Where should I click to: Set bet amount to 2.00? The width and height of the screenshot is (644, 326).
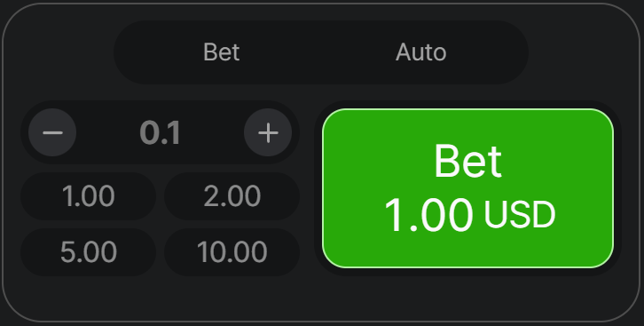(232, 196)
